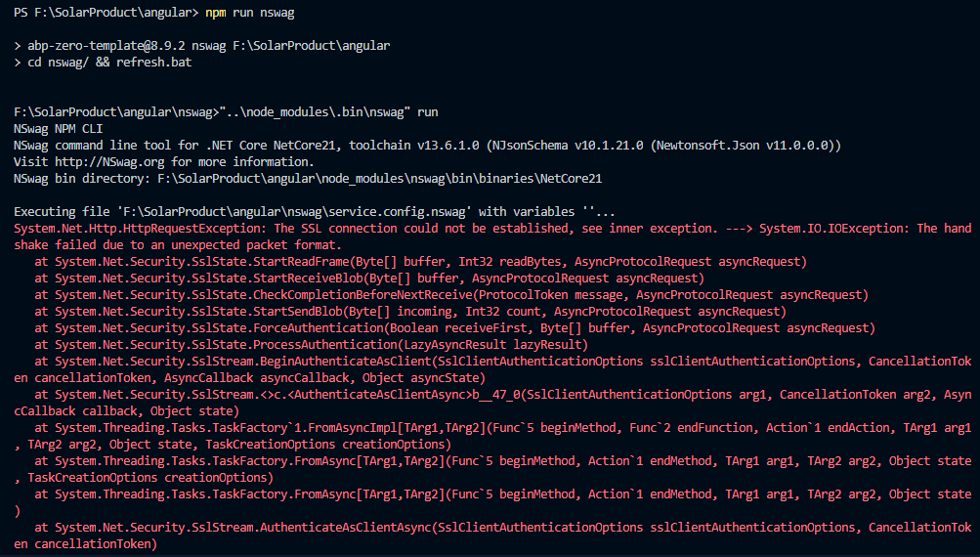The height and width of the screenshot is (557, 980).
Task: Click the 'NSwag NPM CLI' line
Action: tap(58, 129)
